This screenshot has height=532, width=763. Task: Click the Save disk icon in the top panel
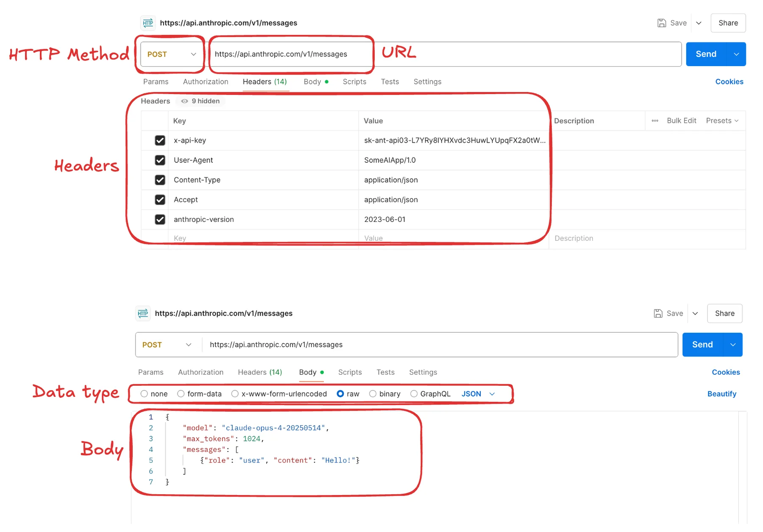[661, 23]
